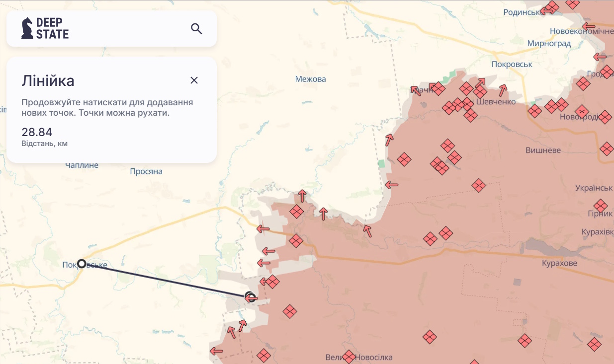Close the Лінійка ruler panel
The height and width of the screenshot is (364, 614).
click(194, 80)
